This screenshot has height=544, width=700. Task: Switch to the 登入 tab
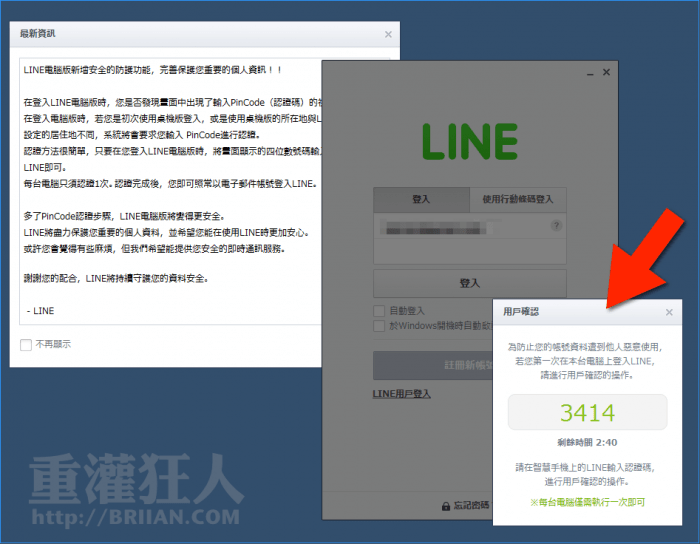tap(421, 199)
